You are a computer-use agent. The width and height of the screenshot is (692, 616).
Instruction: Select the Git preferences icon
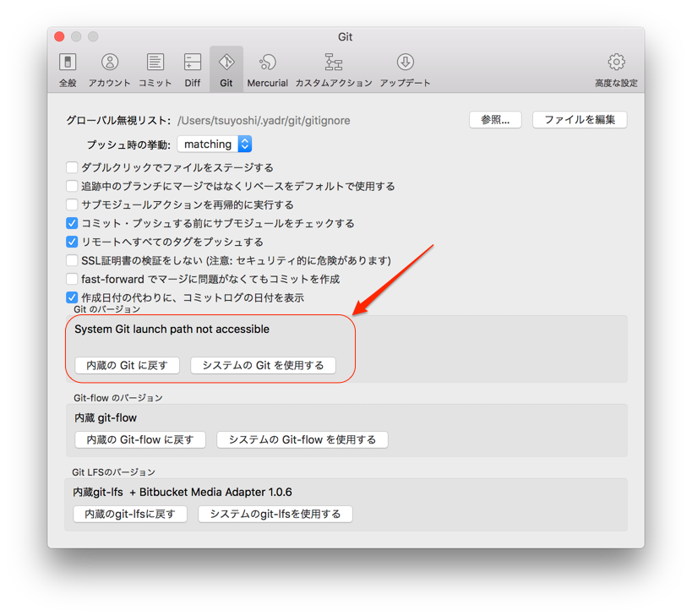pos(226,70)
